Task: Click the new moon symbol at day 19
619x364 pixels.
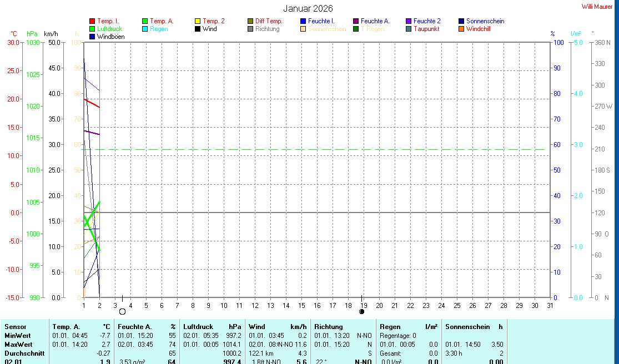Action: (x=362, y=312)
